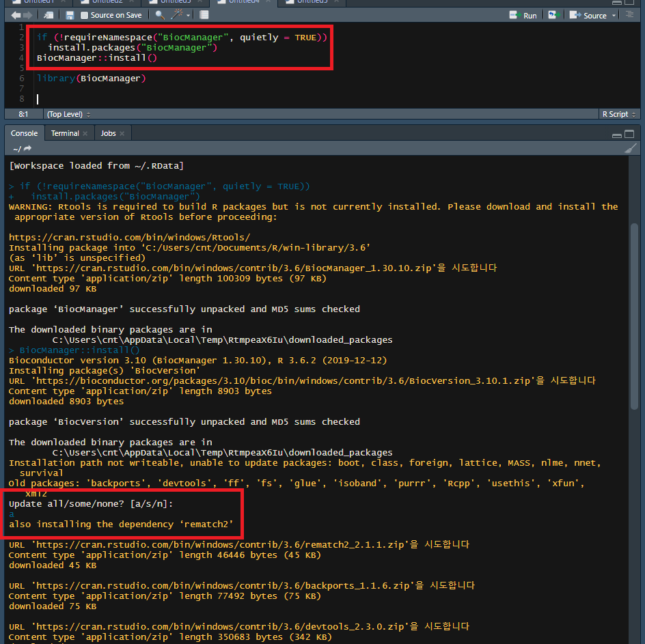Open Source button dropdown arrow
The width and height of the screenshot is (645, 644).
(614, 16)
